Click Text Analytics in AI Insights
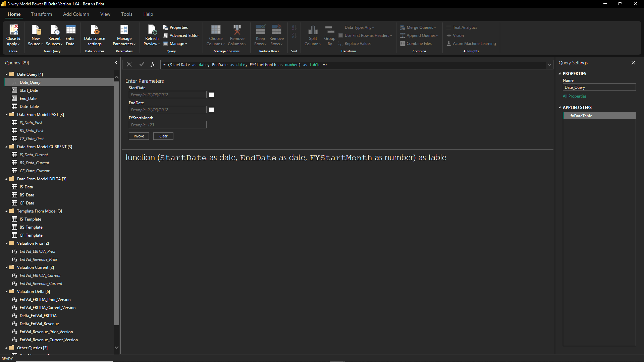The height and width of the screenshot is (362, 644). pyautogui.click(x=462, y=27)
